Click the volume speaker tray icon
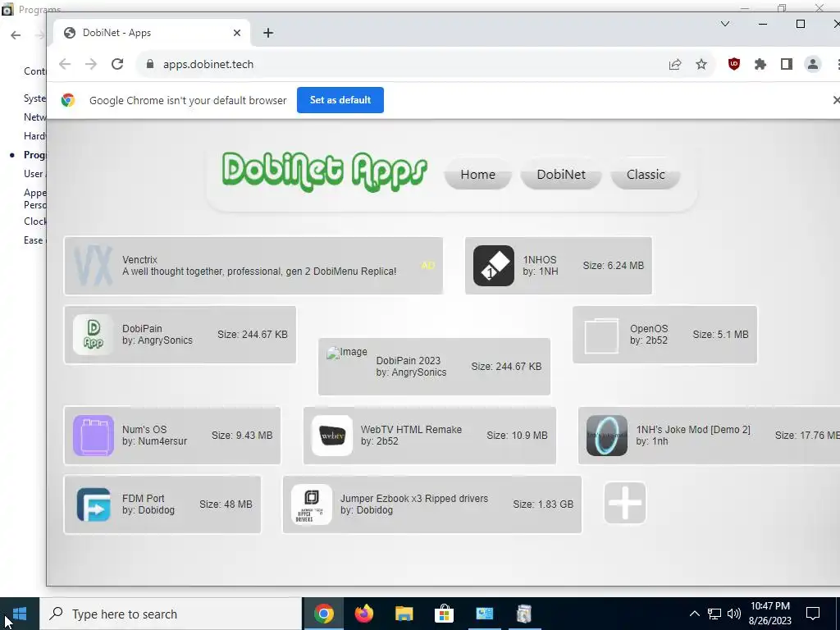This screenshot has width=840, height=630. tap(734, 614)
